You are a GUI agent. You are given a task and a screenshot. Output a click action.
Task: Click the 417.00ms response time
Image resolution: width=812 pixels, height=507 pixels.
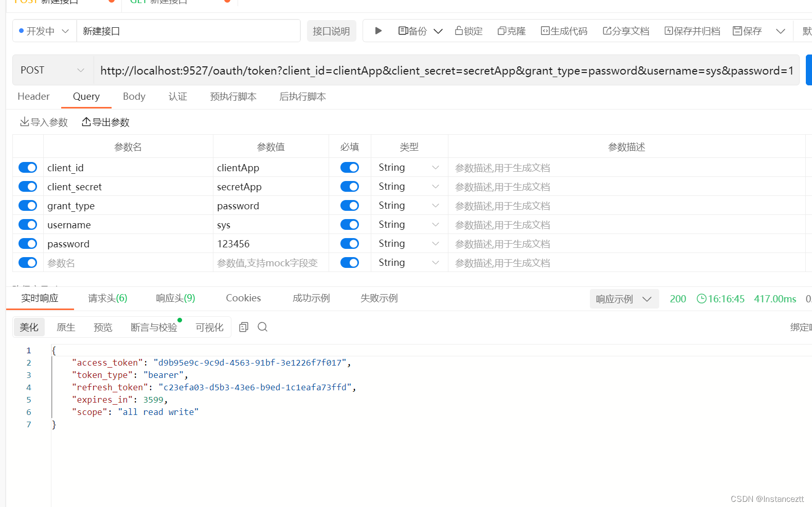point(775,299)
